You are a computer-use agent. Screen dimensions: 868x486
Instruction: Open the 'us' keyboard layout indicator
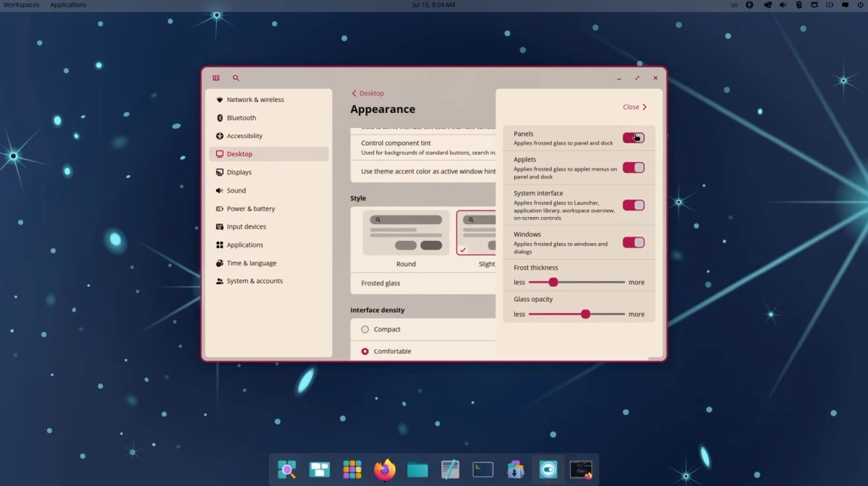tap(734, 5)
